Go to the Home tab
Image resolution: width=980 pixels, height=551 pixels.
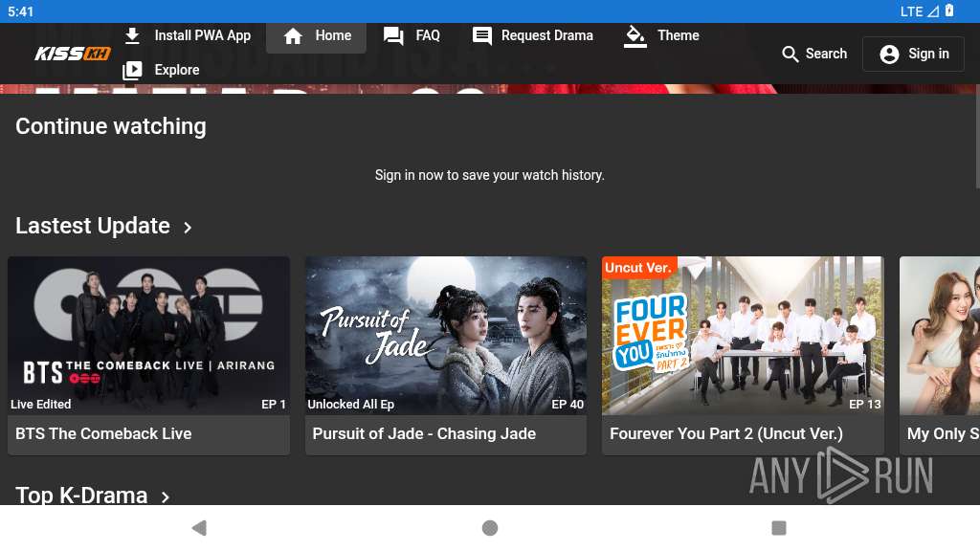pos(316,36)
